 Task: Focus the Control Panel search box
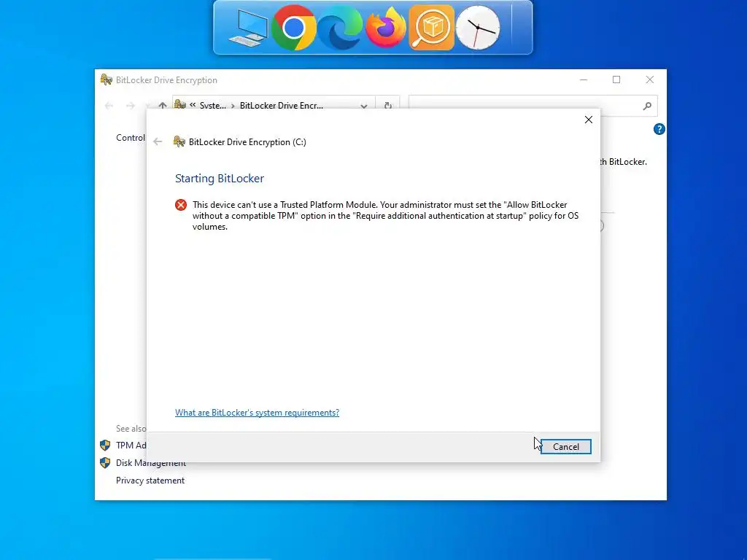coord(533,106)
